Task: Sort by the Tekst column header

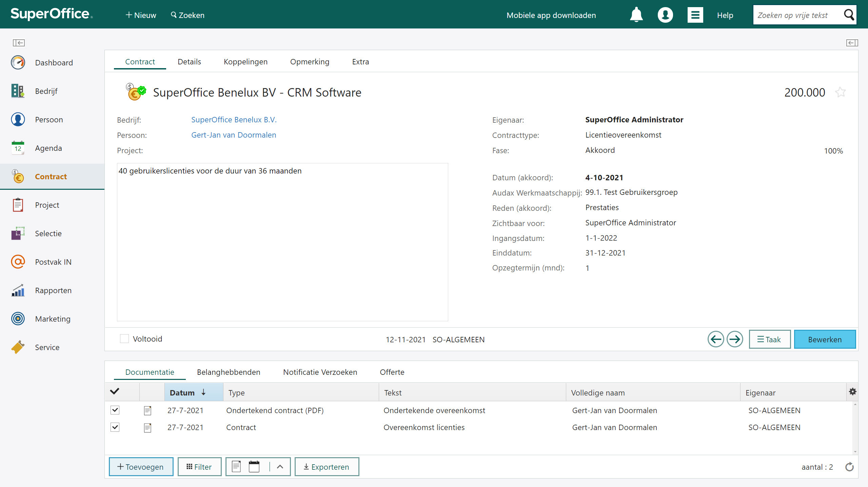Action: pos(472,392)
